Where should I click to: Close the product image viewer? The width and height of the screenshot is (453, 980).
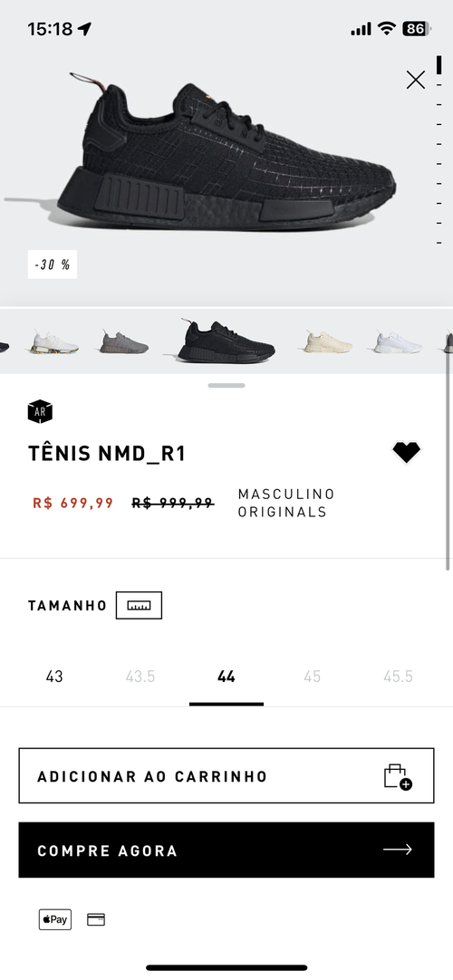(416, 80)
